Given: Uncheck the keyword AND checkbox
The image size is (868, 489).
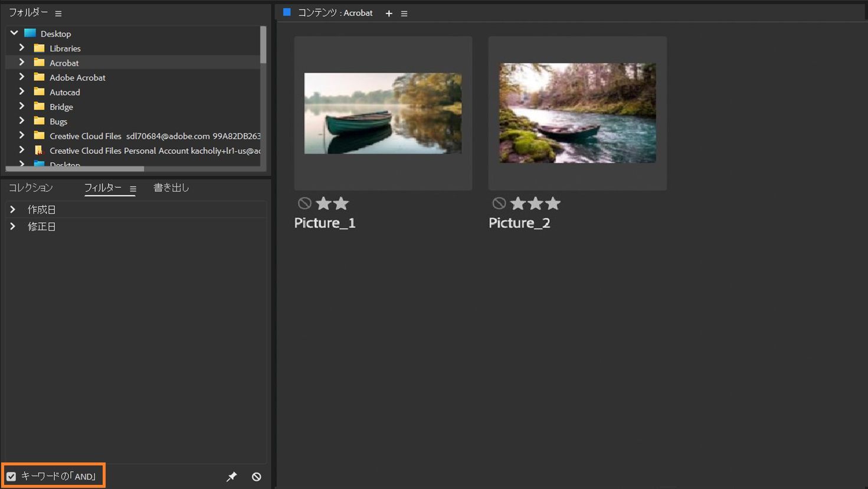Looking at the screenshot, I should point(11,476).
